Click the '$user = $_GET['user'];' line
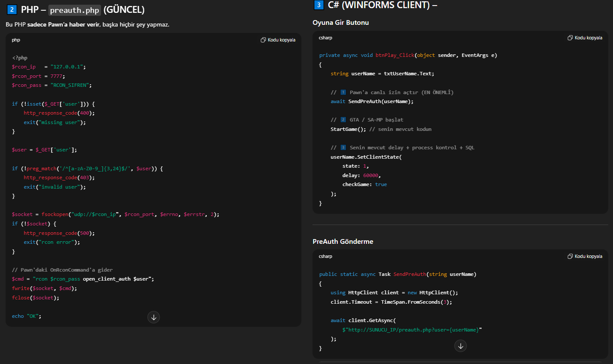Image resolution: width=613 pixels, height=364 pixels. coord(45,150)
